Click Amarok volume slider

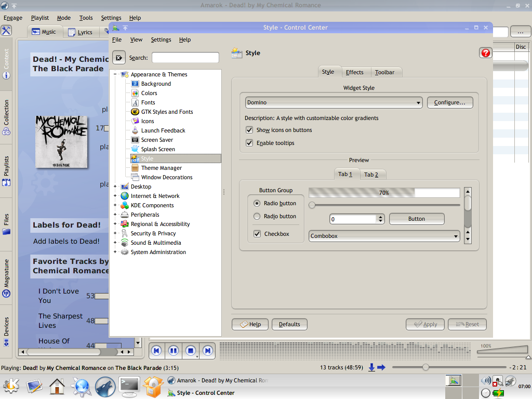[x=502, y=351]
